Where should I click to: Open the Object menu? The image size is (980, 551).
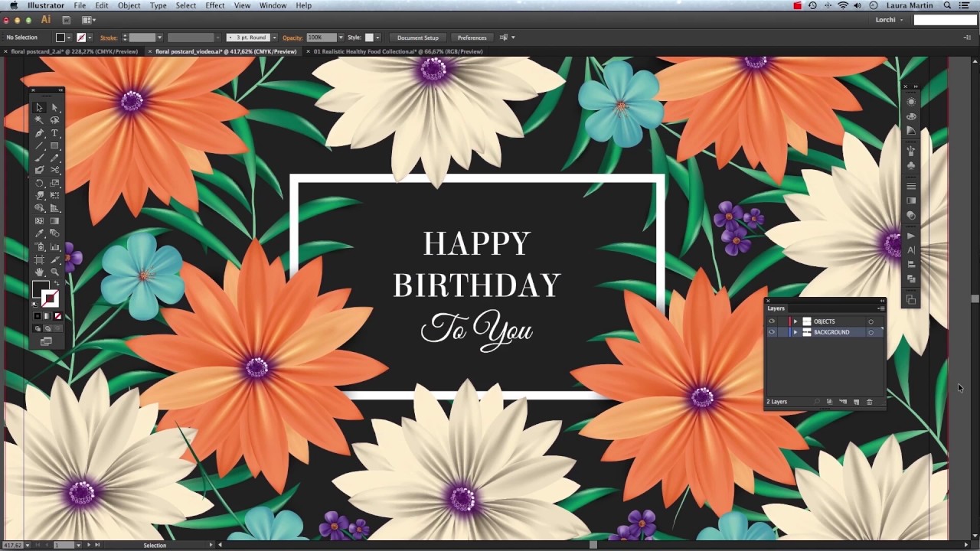click(x=129, y=5)
